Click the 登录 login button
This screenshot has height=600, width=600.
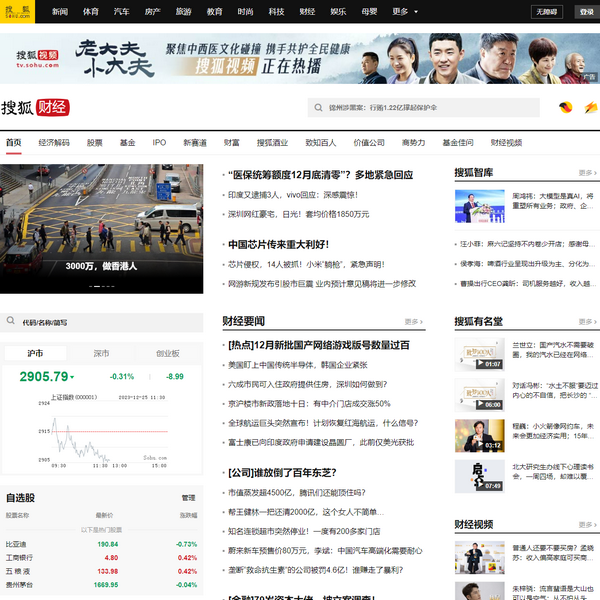tap(586, 12)
